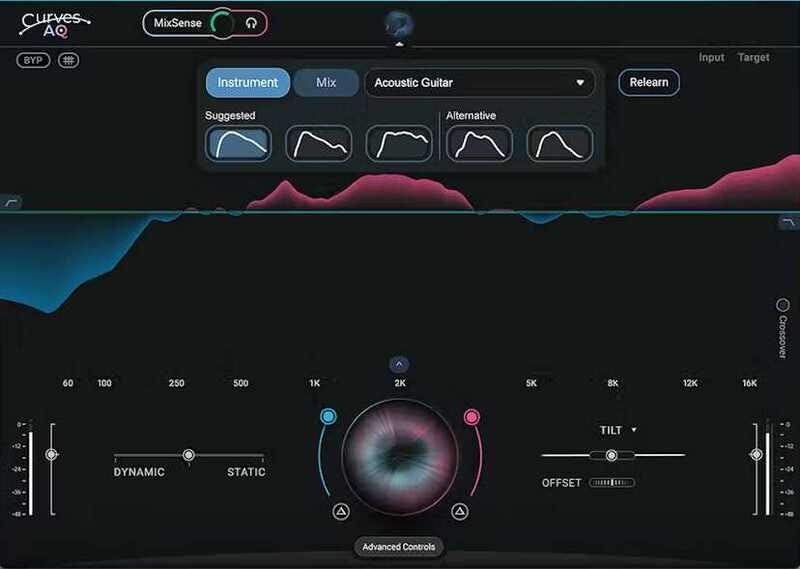Click the blue dot left of the orb

pyautogui.click(x=328, y=416)
